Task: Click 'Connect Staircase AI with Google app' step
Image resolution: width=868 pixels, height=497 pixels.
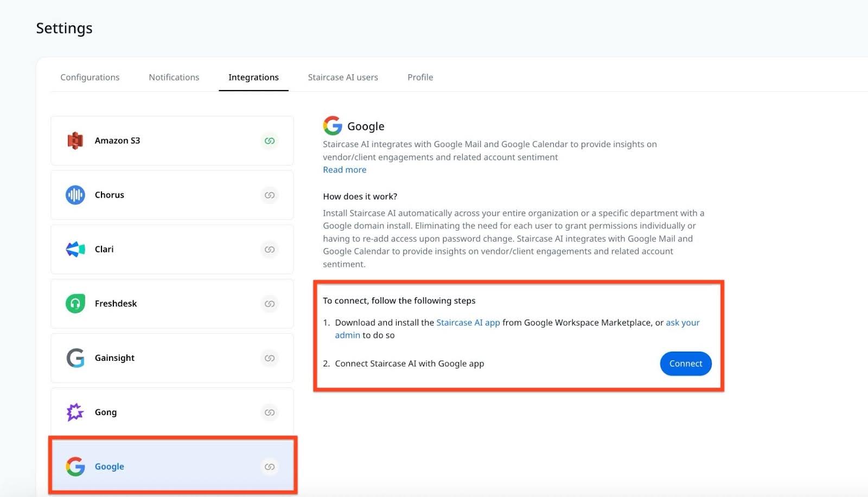Action: point(410,364)
